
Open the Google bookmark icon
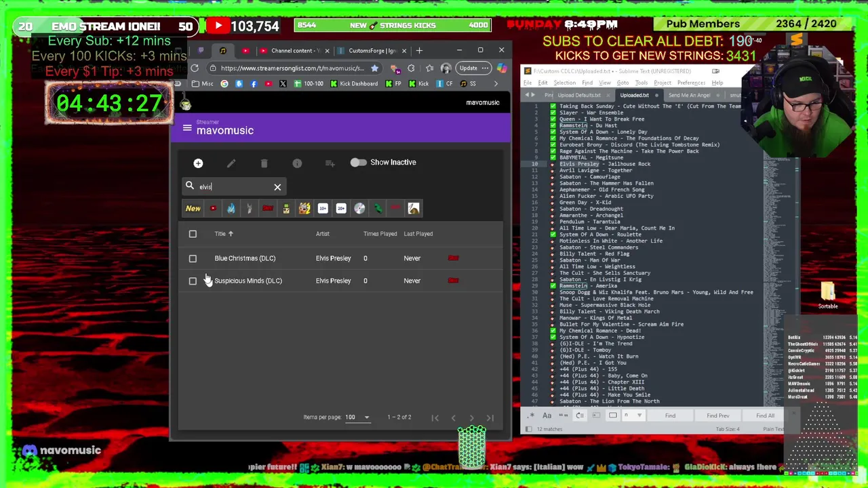pyautogui.click(x=224, y=83)
